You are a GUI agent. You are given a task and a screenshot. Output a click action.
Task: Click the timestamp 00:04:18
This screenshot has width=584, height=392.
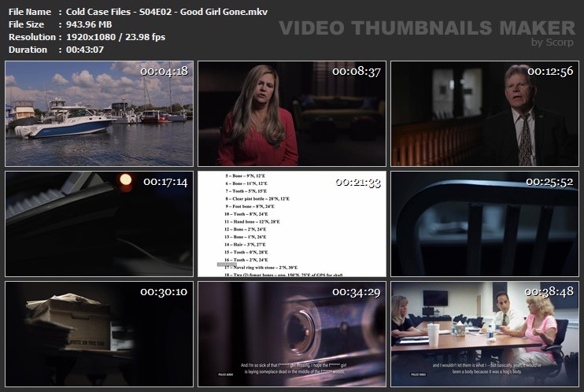164,71
